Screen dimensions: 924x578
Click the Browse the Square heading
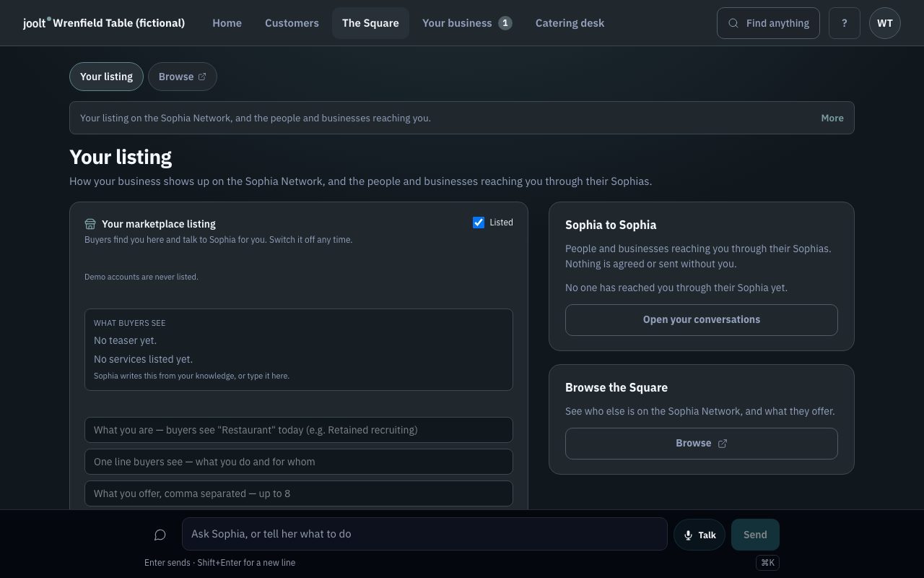(616, 387)
